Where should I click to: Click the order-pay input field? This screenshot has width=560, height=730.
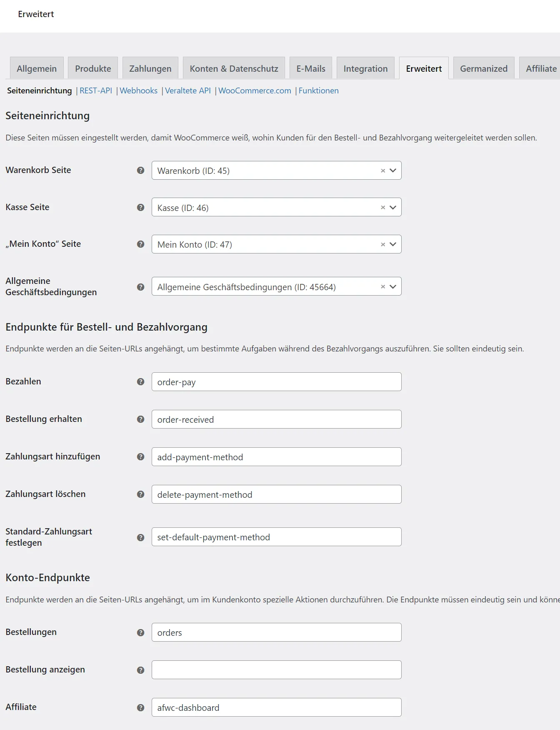(x=277, y=382)
